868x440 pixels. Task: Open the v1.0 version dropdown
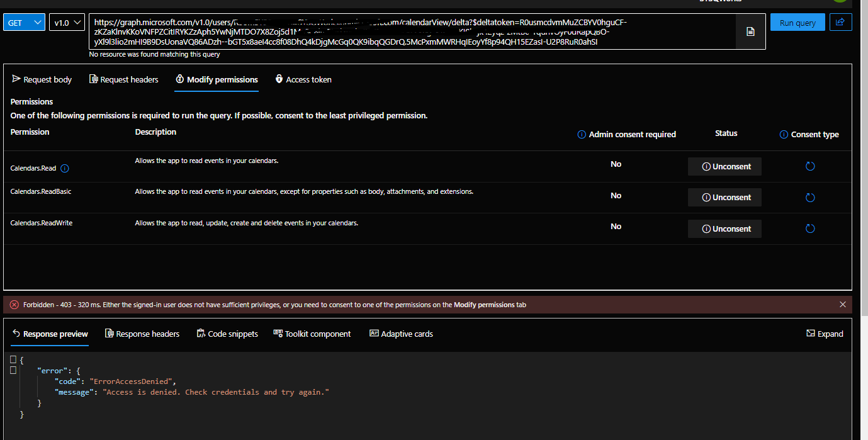click(67, 23)
